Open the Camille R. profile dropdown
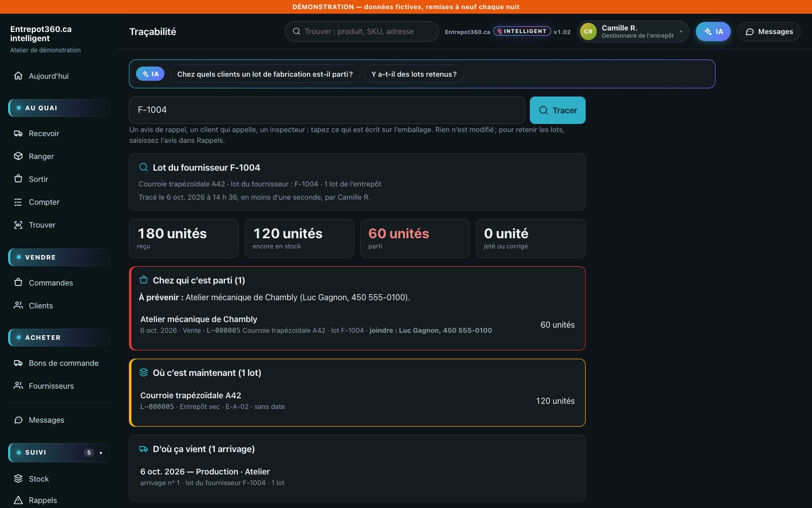 [633, 31]
